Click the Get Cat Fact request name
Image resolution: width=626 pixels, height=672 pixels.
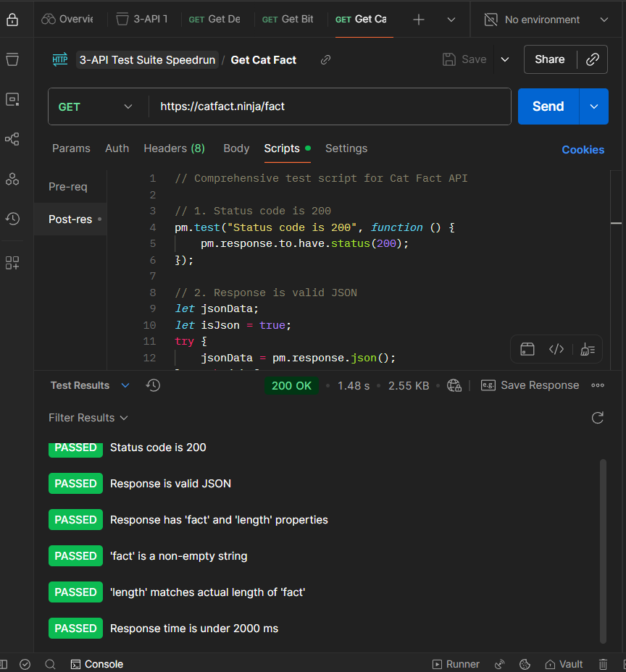[263, 60]
